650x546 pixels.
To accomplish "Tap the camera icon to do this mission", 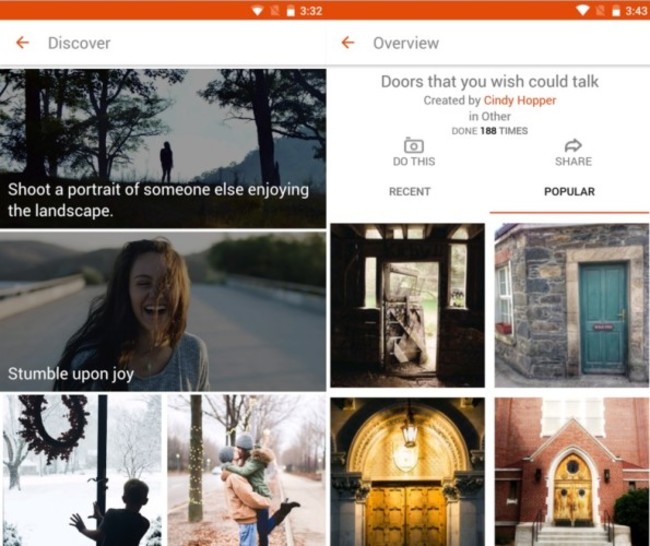I will pos(413,146).
